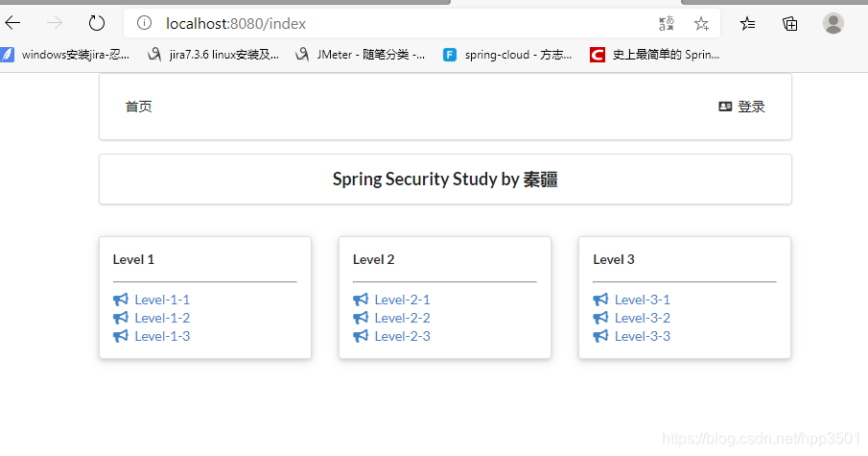Open the Level-1-1 link
The width and height of the screenshot is (868, 456).
[162, 300]
